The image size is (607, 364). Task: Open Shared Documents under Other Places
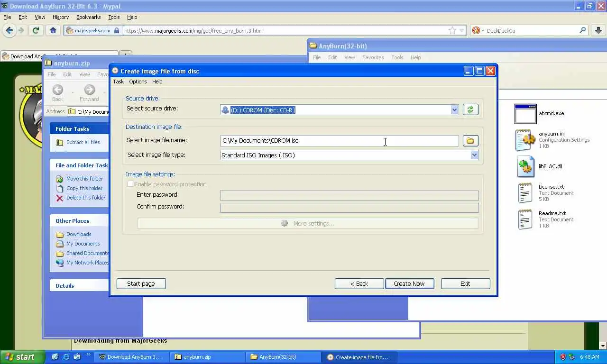click(x=87, y=253)
